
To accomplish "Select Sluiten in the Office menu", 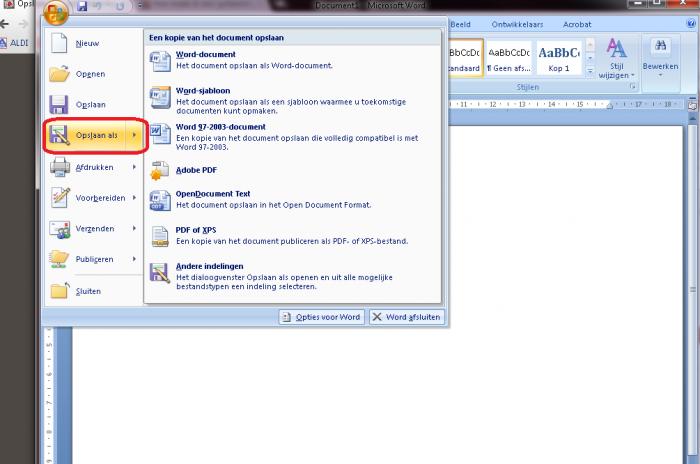I will pyautogui.click(x=88, y=291).
